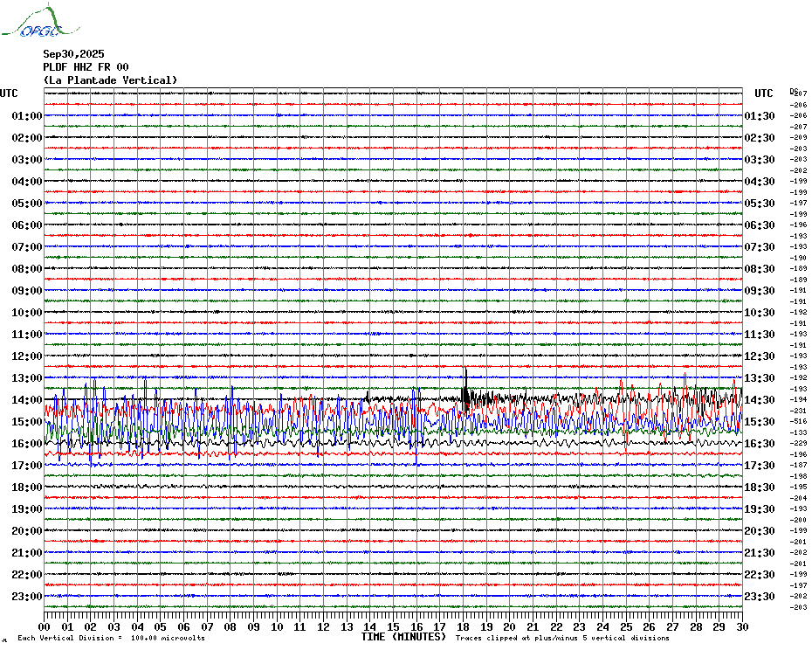Click the 23:00 hour label

pyautogui.click(x=27, y=597)
